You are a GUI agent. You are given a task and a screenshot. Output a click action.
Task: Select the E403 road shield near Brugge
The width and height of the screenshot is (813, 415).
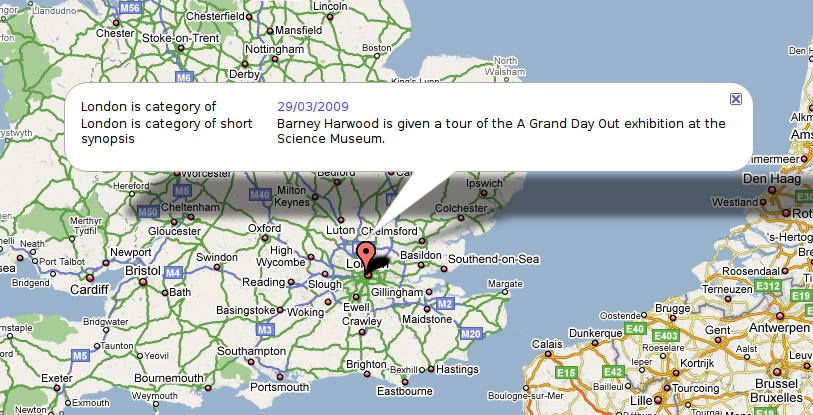click(x=666, y=336)
